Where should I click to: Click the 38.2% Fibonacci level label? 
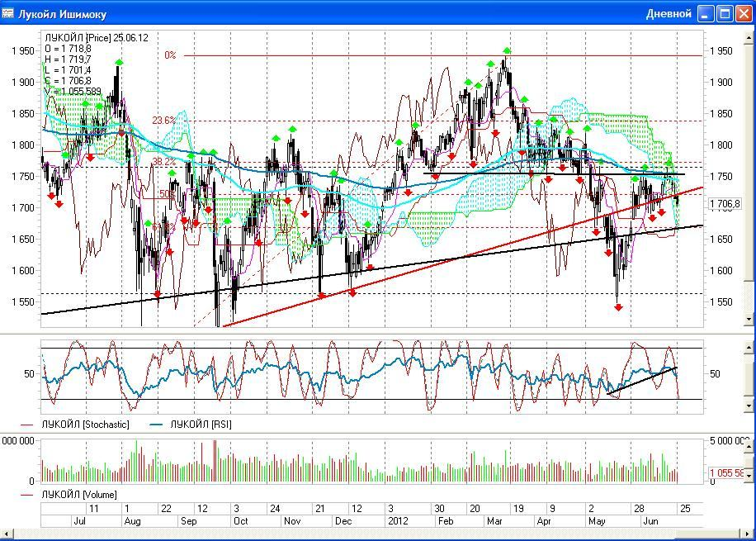[164, 162]
